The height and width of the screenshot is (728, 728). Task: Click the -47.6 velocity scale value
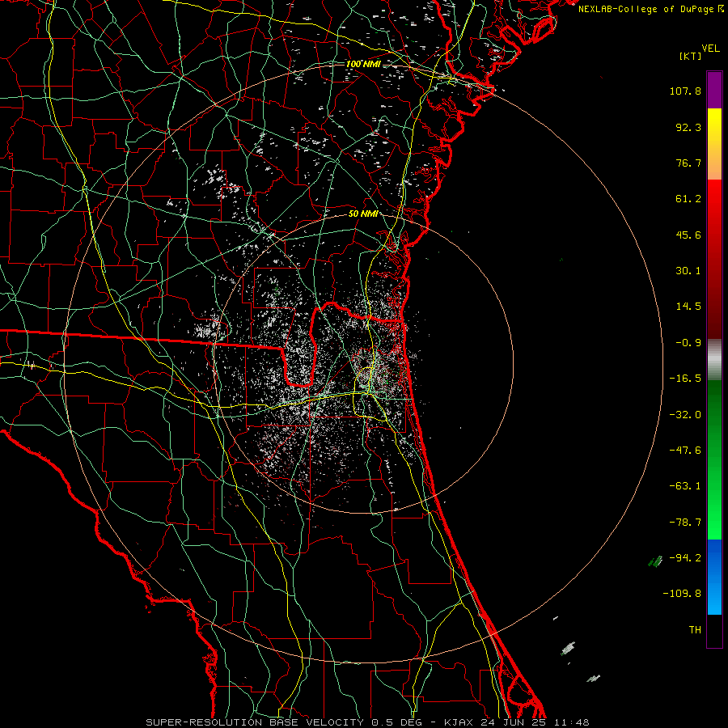(685, 451)
